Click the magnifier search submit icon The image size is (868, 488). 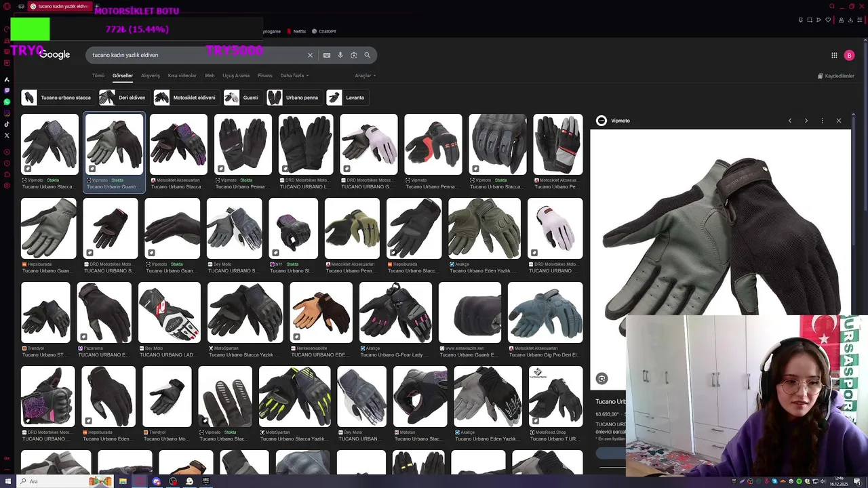pos(368,55)
